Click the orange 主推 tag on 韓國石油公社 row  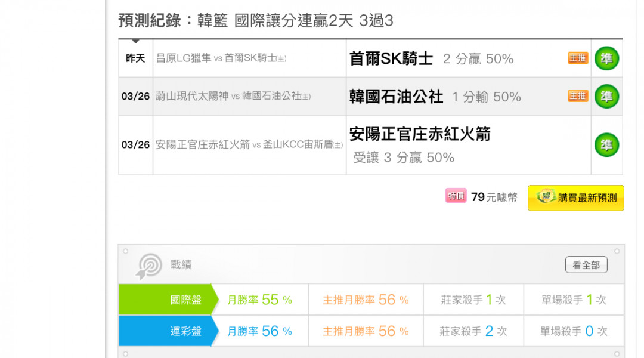[578, 96]
